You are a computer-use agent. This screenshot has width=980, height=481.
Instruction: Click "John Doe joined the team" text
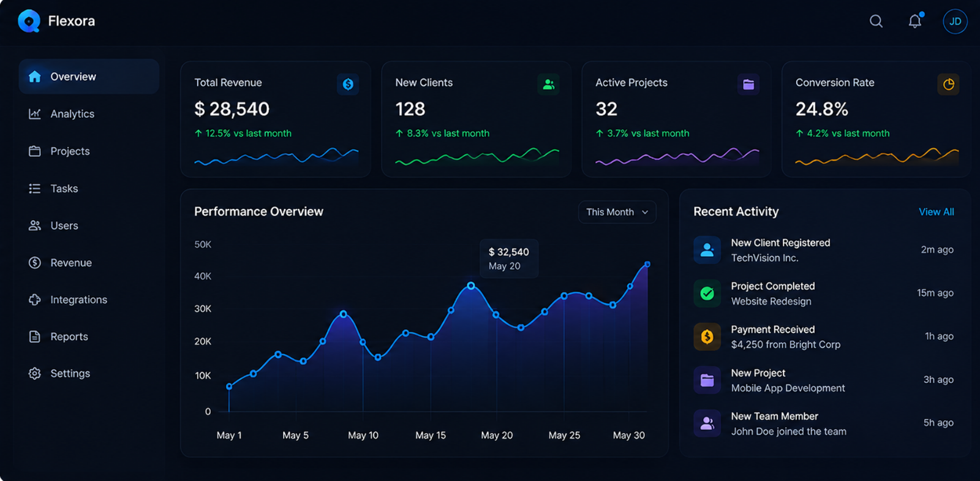click(789, 431)
